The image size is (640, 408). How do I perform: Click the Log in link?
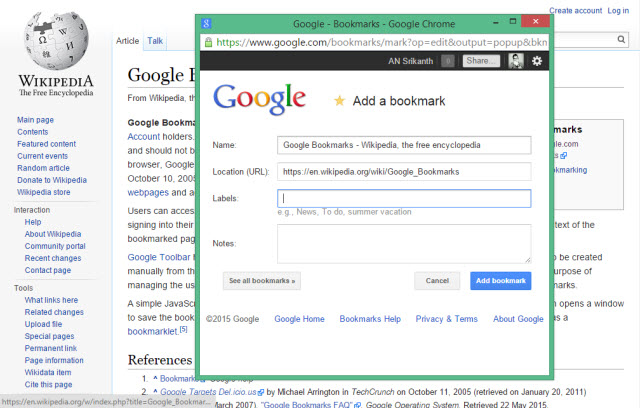pos(618,11)
